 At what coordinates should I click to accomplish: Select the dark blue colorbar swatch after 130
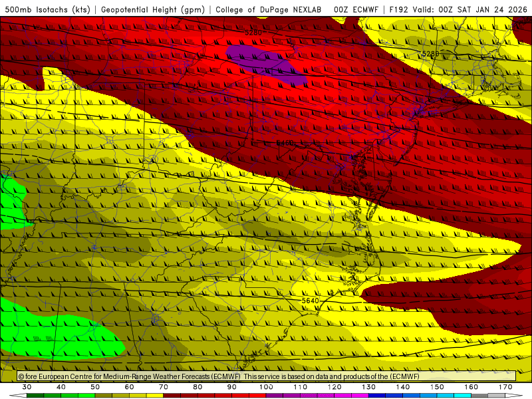click(x=377, y=396)
